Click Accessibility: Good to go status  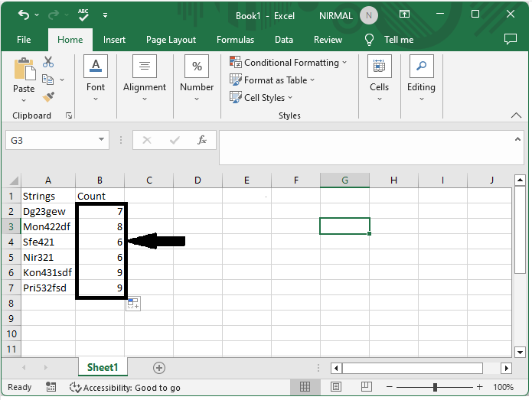pos(125,388)
